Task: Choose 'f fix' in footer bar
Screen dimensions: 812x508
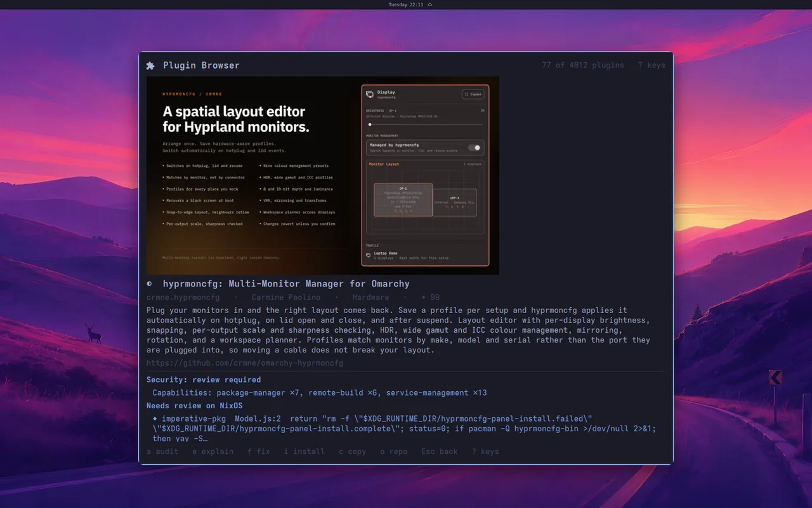Action: click(259, 451)
